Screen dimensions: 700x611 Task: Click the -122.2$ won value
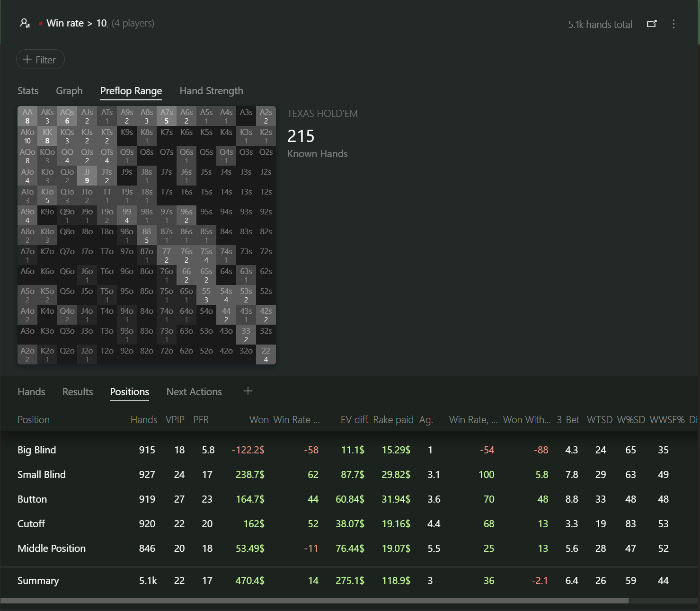(x=248, y=450)
